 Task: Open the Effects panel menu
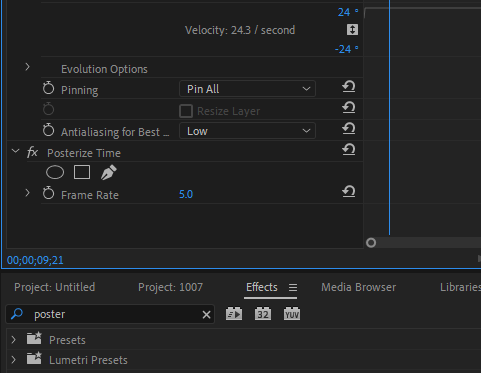tap(293, 287)
